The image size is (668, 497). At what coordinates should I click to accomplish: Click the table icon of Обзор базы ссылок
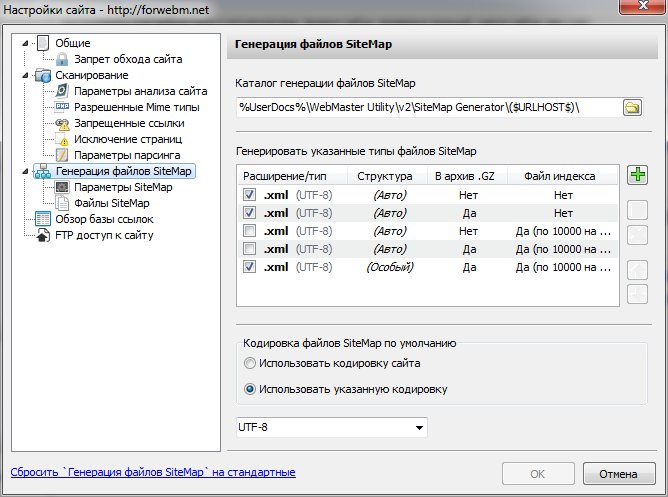[43, 219]
